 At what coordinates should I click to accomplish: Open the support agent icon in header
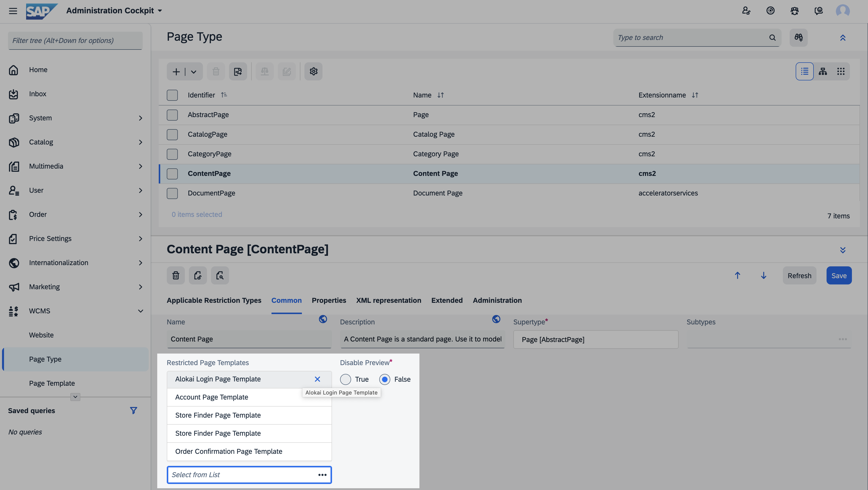click(x=795, y=11)
